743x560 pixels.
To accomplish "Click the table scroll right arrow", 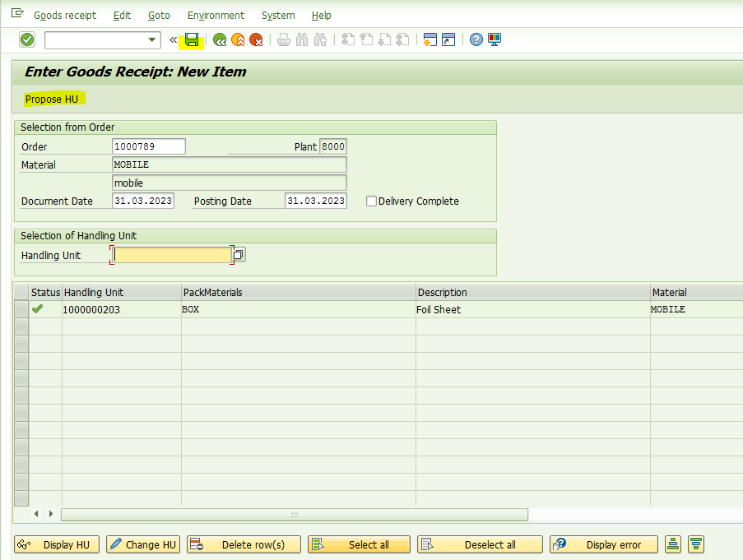I will 51,514.
